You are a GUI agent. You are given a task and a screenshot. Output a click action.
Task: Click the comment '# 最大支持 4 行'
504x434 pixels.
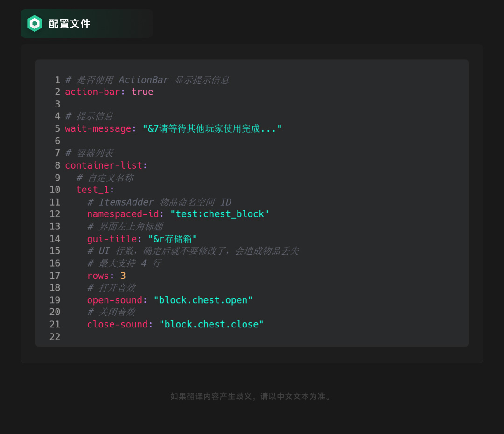125,263
